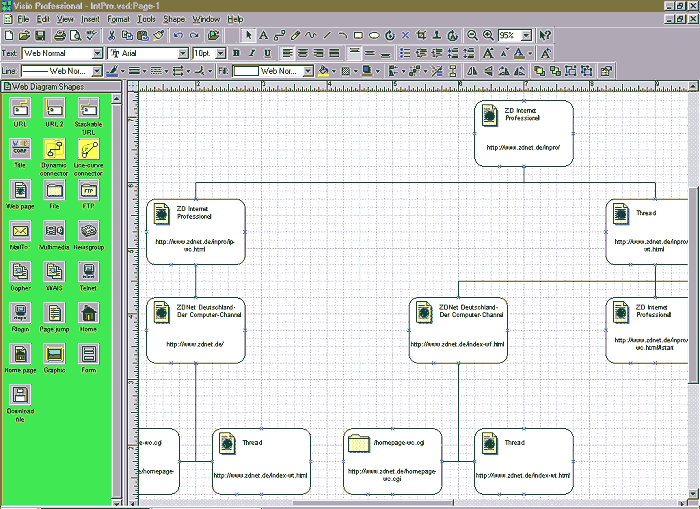Select the /homepage-uc.cgi folder shape
The height and width of the screenshot is (509, 700).
(x=393, y=461)
